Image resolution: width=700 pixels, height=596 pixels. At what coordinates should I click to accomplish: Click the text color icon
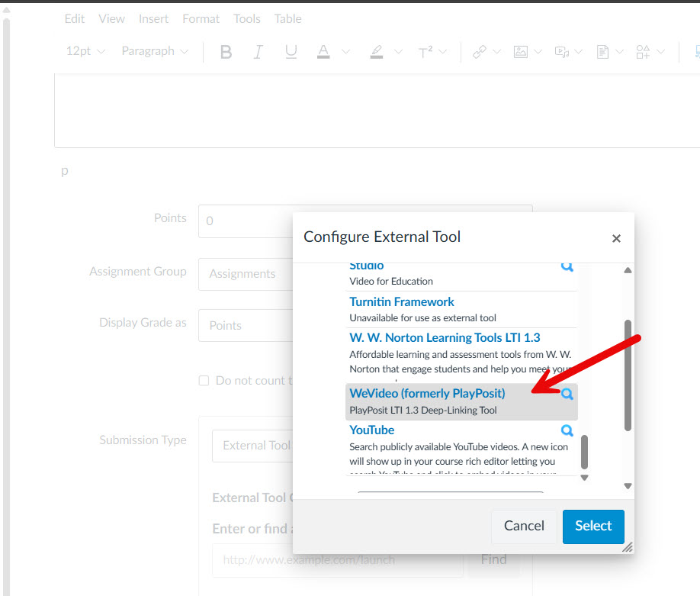coord(323,52)
